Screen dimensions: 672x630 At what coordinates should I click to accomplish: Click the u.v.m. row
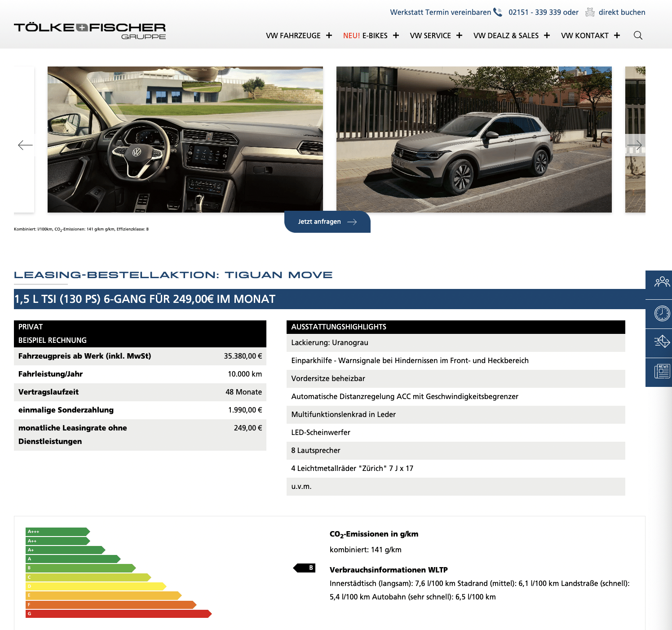pyautogui.click(x=456, y=487)
